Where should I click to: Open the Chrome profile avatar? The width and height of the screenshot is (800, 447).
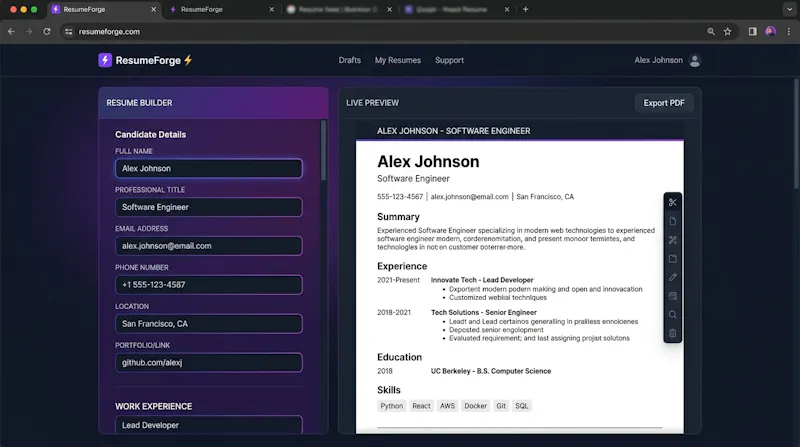click(770, 32)
